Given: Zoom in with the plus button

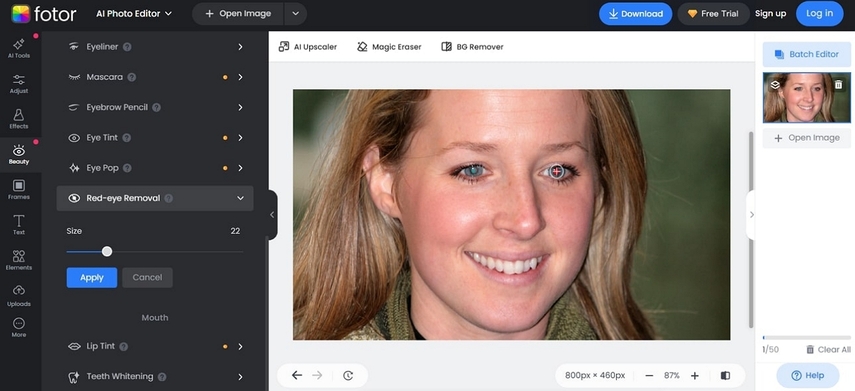Looking at the screenshot, I should coord(695,375).
